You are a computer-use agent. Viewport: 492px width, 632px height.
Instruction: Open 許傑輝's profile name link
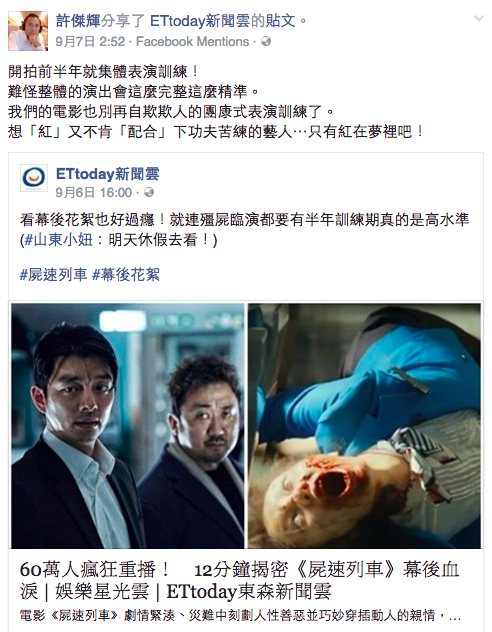78,21
